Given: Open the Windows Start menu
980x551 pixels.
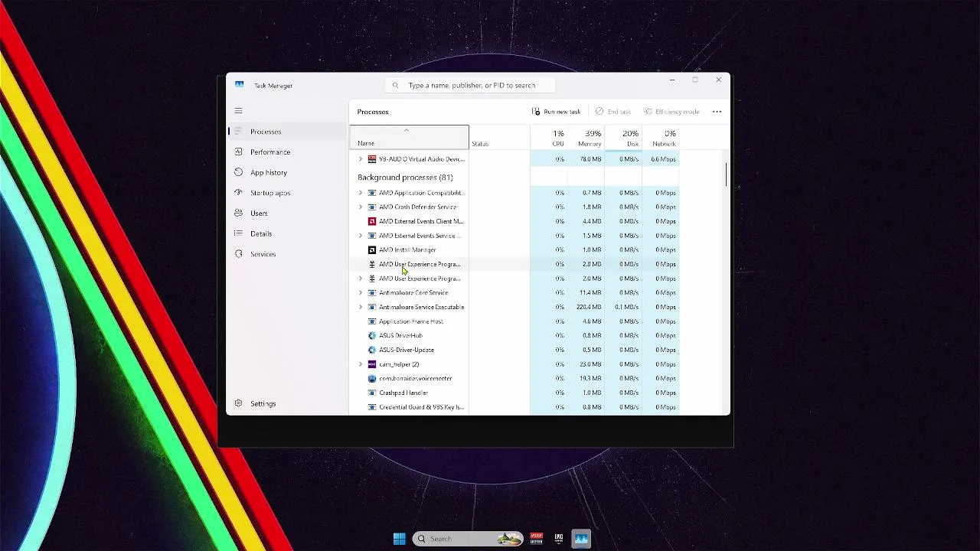Looking at the screenshot, I should point(399,539).
